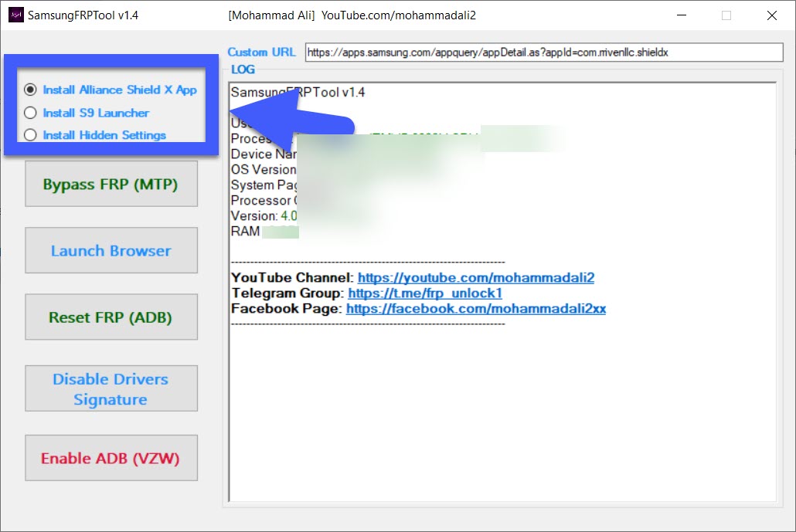Click the OS Version log line
796x532 pixels.
point(264,169)
